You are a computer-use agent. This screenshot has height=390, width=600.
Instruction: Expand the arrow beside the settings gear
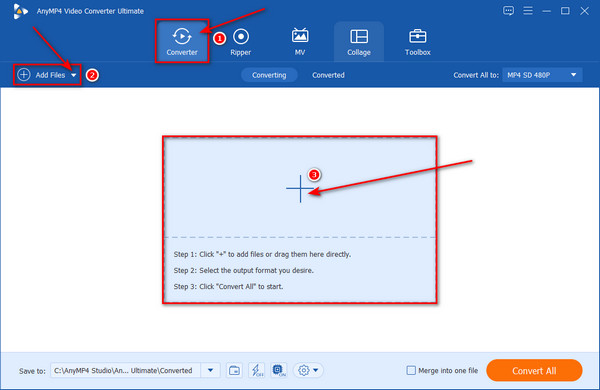click(x=316, y=370)
